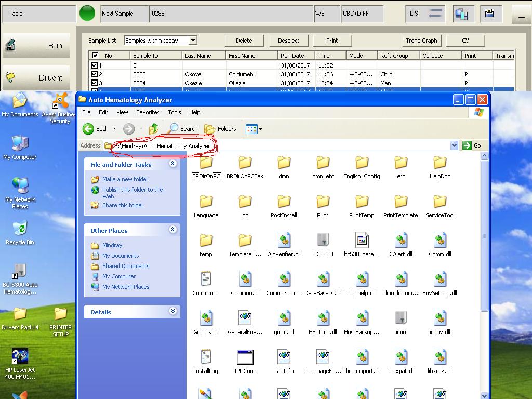Open Mindray in Other Places

point(112,245)
